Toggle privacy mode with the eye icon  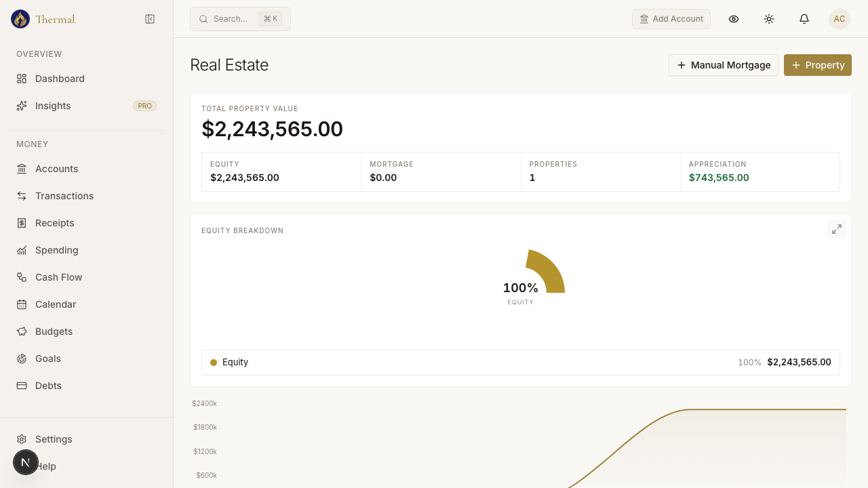tap(734, 19)
